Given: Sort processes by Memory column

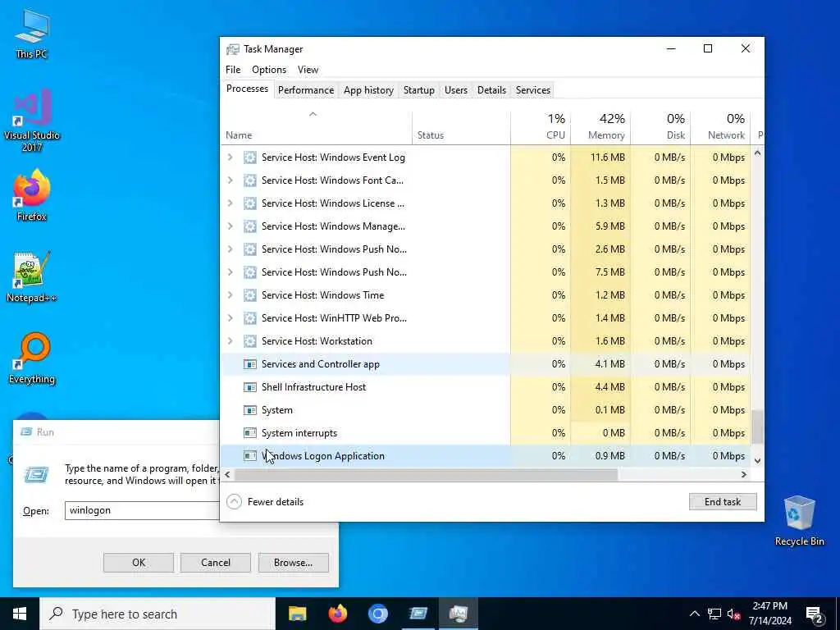Looking at the screenshot, I should point(600,127).
